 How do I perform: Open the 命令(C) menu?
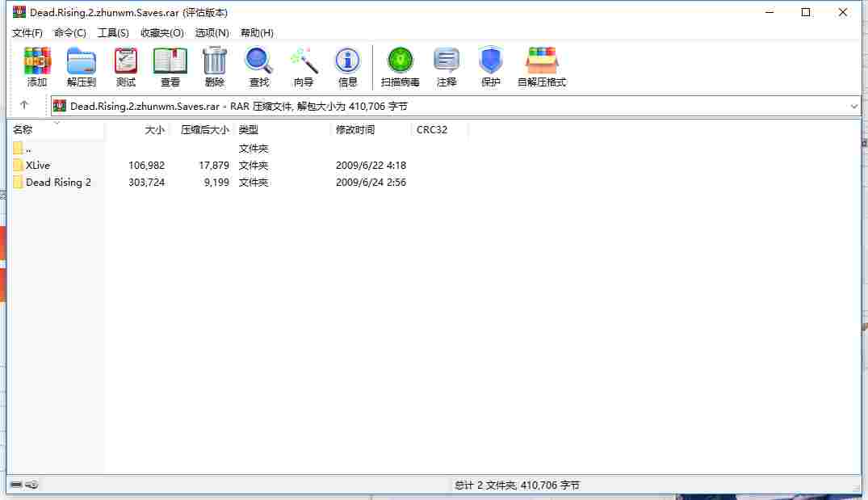coord(69,32)
